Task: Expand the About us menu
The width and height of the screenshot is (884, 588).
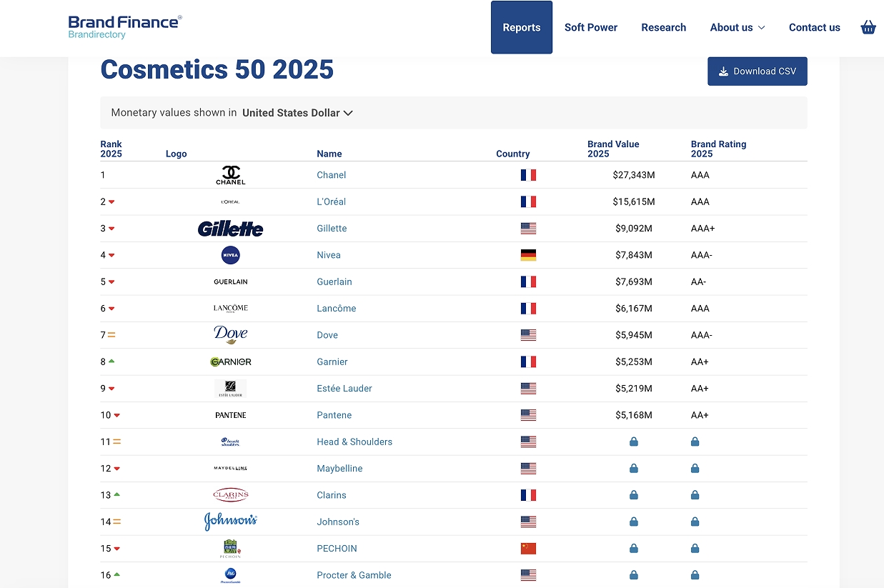Action: tap(738, 27)
